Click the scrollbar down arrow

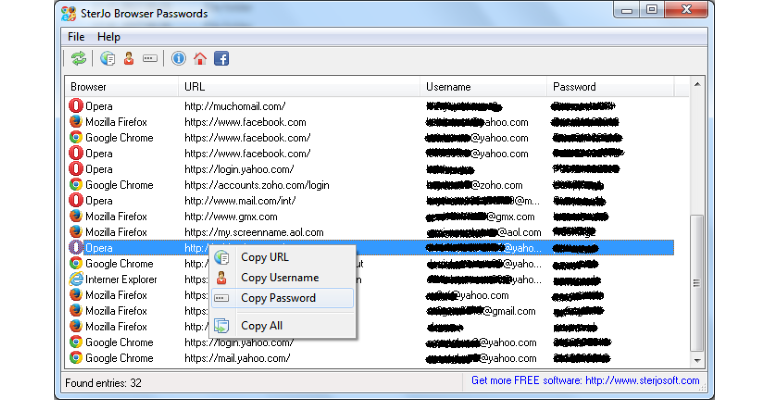click(x=697, y=361)
